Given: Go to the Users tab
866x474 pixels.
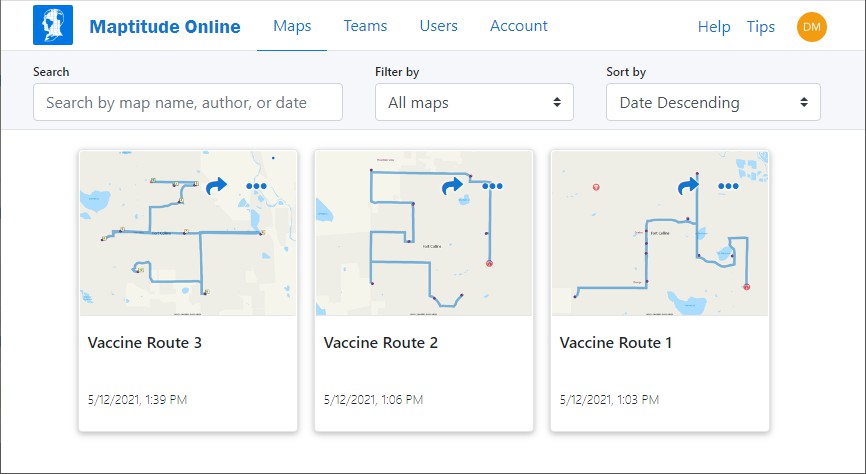Looking at the screenshot, I should point(438,26).
